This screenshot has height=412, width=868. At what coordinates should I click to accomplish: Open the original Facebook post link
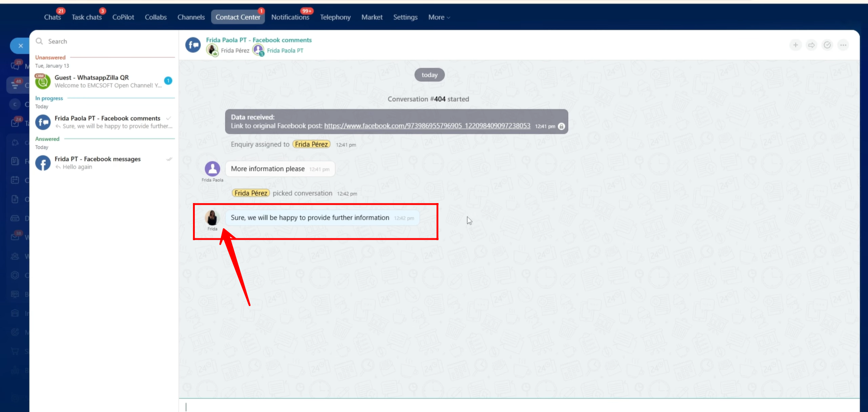point(427,126)
